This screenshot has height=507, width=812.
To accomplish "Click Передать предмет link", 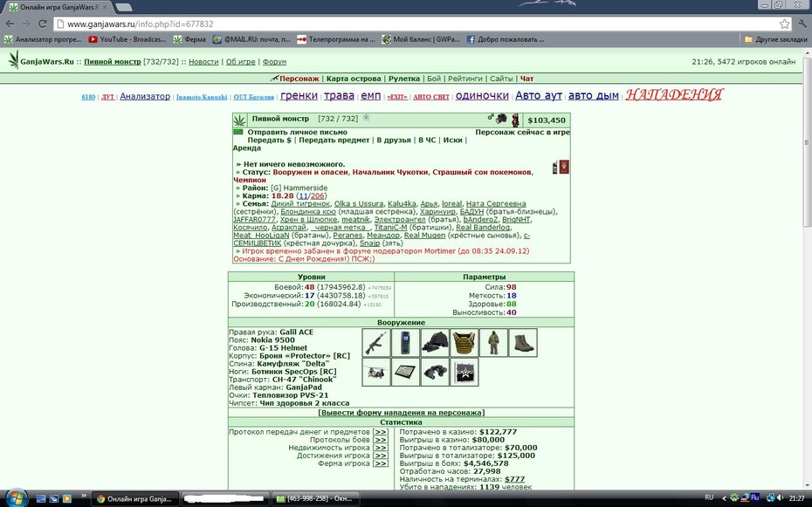I will (334, 140).
